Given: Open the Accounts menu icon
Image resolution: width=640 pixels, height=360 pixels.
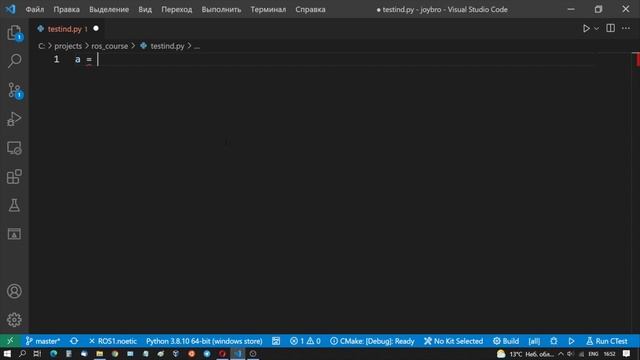Looking at the screenshot, I should [14, 291].
